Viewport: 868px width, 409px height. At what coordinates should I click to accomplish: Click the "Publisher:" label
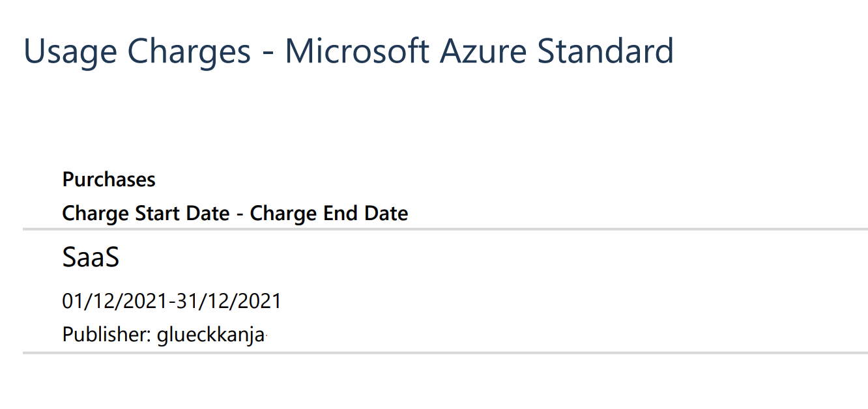pyautogui.click(x=107, y=335)
